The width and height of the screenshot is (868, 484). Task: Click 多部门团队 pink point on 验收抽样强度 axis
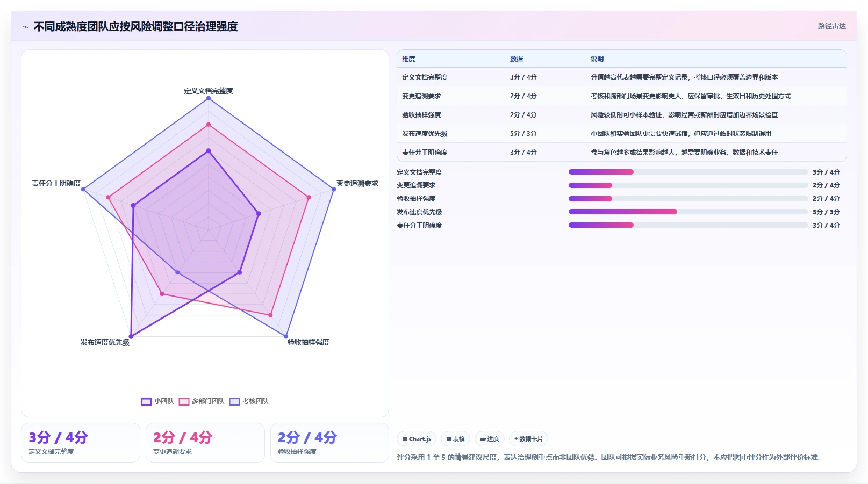[x=270, y=315]
